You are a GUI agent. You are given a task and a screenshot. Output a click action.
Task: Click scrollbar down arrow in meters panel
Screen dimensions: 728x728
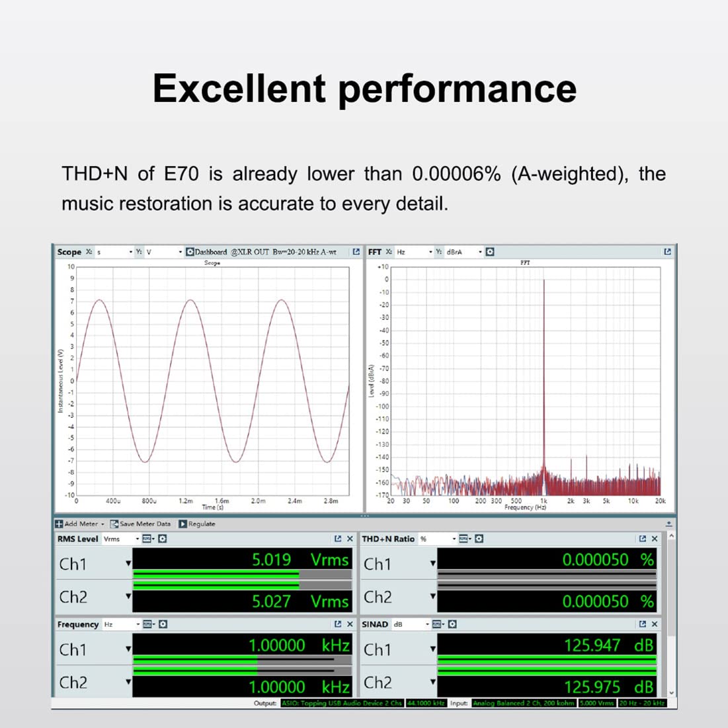pos(671,692)
